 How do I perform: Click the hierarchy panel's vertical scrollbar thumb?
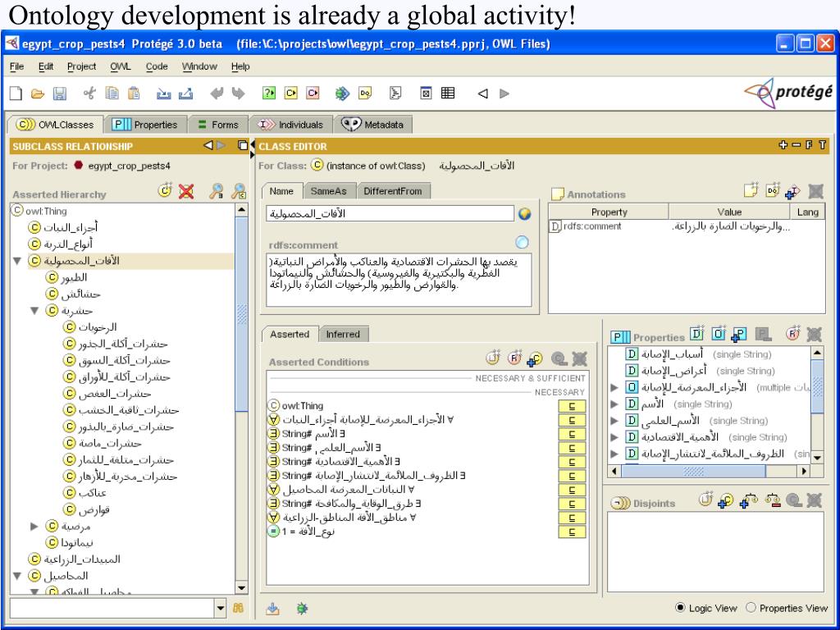242,313
